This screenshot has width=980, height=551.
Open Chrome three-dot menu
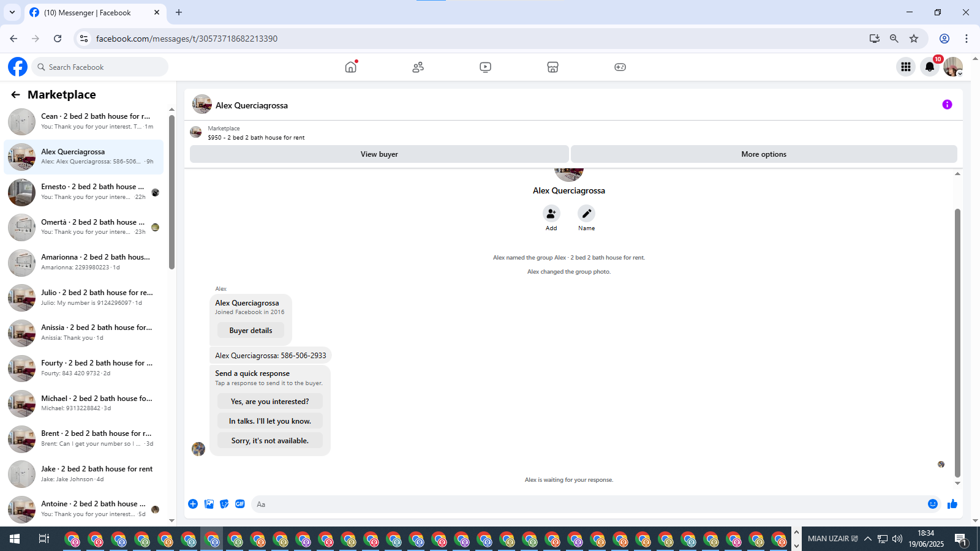point(967,39)
